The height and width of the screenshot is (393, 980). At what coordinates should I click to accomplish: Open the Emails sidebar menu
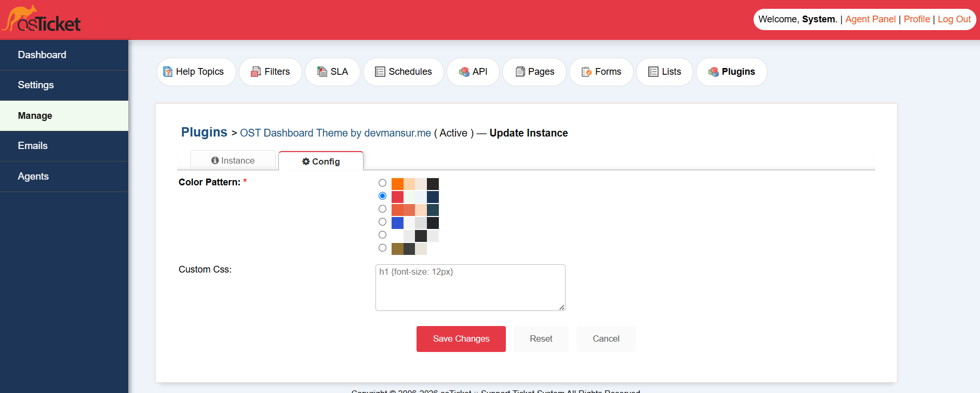pyautogui.click(x=64, y=146)
